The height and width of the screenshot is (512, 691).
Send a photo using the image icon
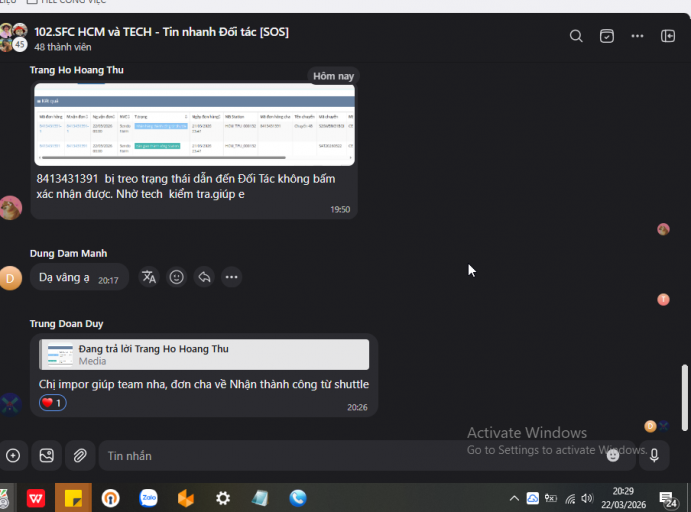(x=46, y=455)
